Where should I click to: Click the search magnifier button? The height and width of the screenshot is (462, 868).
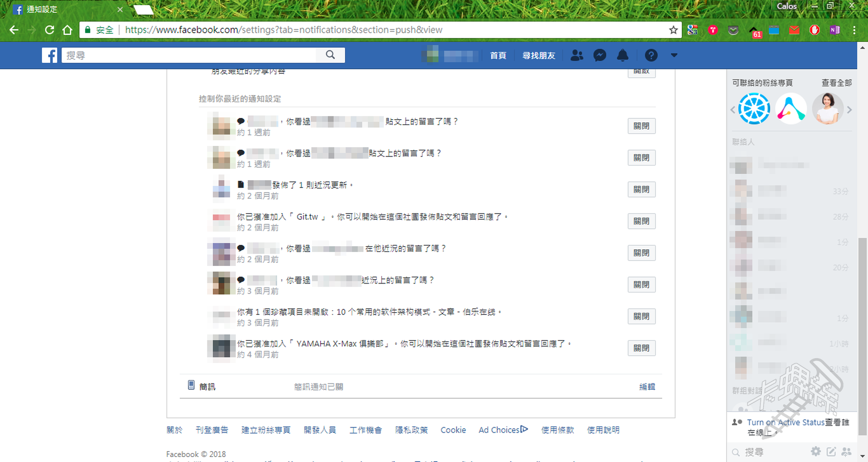(330, 55)
